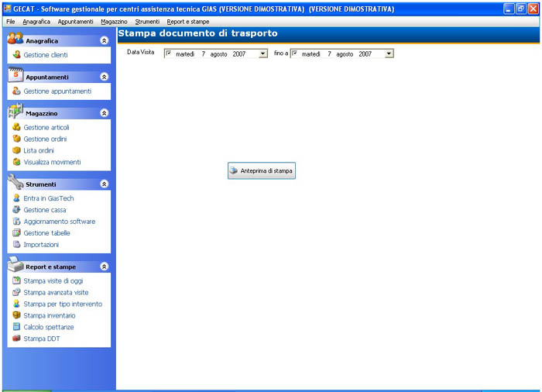542x392 pixels.
Task: Open the Gestione articoli link
Action: (46, 127)
